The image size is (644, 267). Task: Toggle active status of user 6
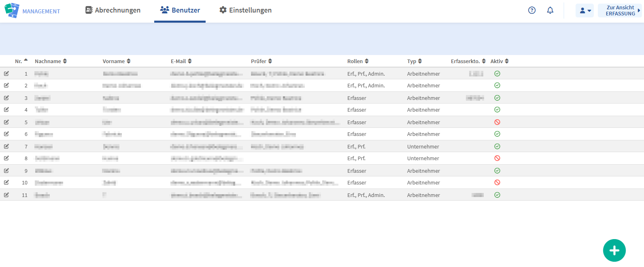pyautogui.click(x=497, y=134)
